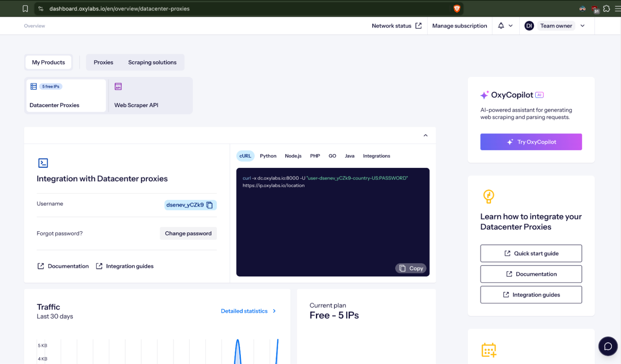Select the Datacenter Proxies card
Viewport: 621px width, 364px height.
(x=66, y=96)
